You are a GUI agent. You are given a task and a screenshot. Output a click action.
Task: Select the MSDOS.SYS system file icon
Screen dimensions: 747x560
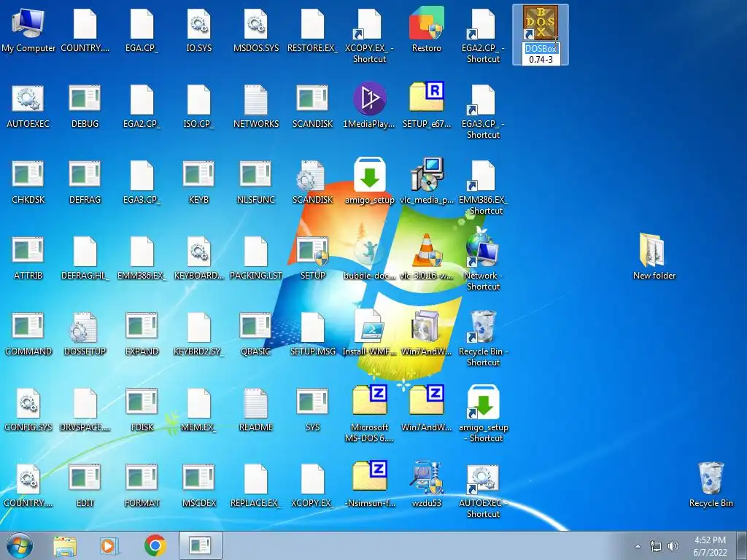256,24
